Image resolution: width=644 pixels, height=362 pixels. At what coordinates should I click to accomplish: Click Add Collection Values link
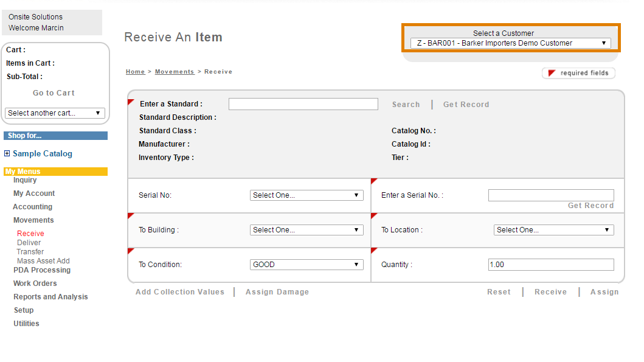tap(179, 292)
